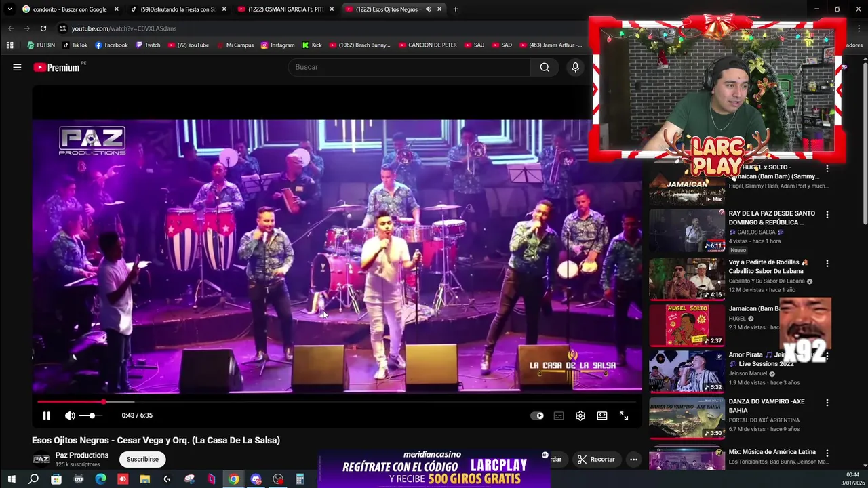The width and height of the screenshot is (868, 488).
Task: Subscribe to Paz Productions channel
Action: [142, 459]
